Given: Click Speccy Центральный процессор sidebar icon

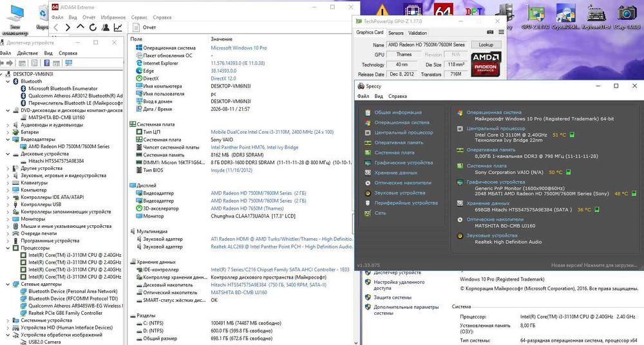Looking at the screenshot, I should pyautogui.click(x=368, y=133).
